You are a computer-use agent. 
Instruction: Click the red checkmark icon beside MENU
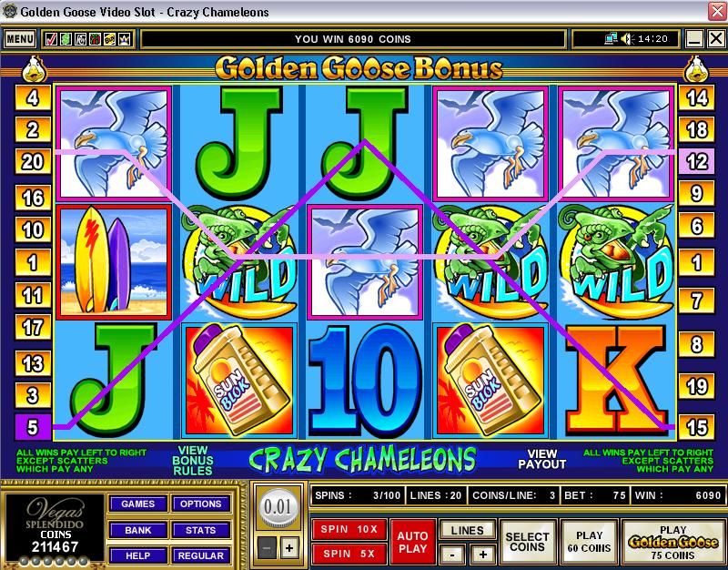pyautogui.click(x=51, y=39)
